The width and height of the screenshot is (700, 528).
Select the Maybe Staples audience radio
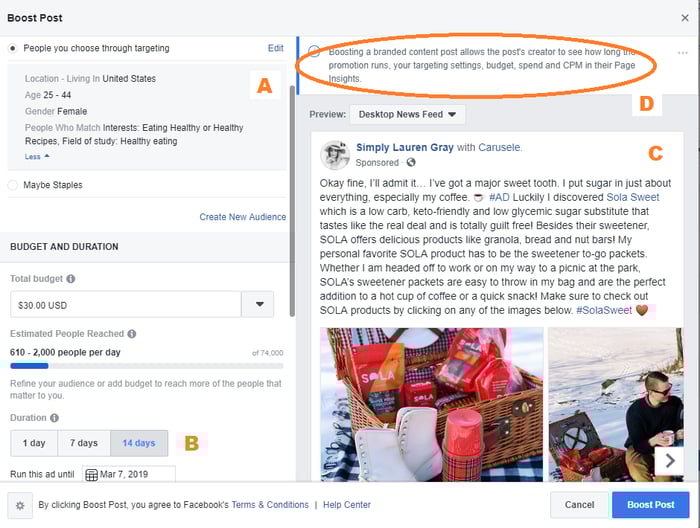click(12, 185)
